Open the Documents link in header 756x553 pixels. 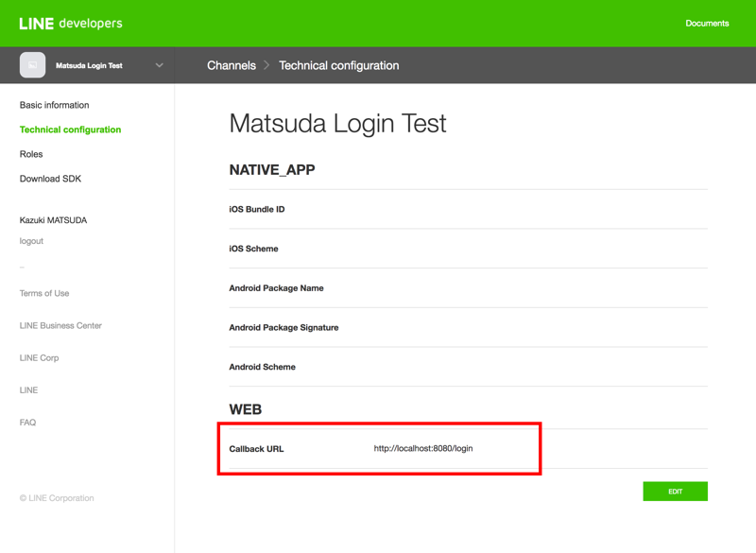click(707, 23)
